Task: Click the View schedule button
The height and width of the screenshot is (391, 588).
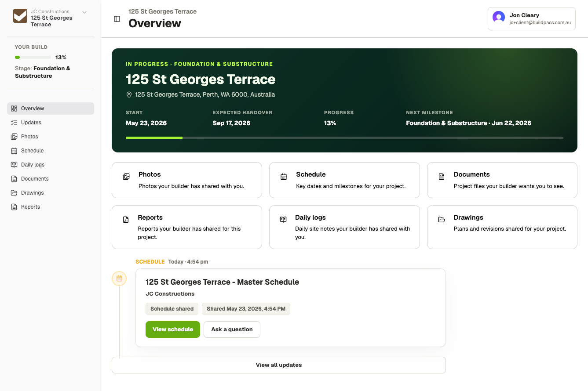Action: point(173,329)
